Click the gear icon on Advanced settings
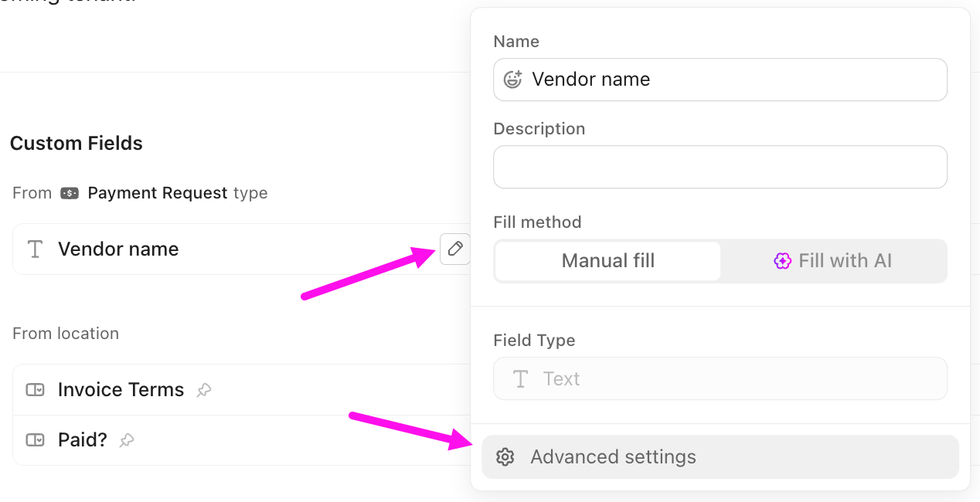Screen dimensions: 980x502 point(505,456)
